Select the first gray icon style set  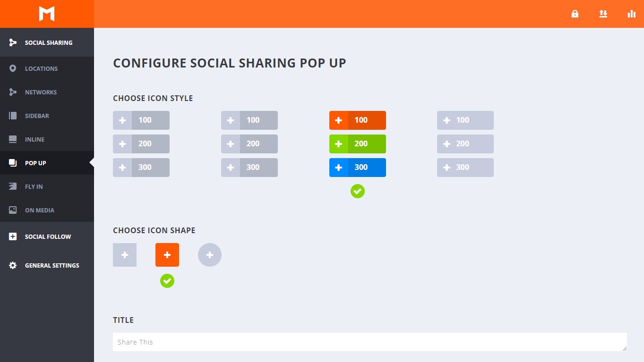(141, 144)
